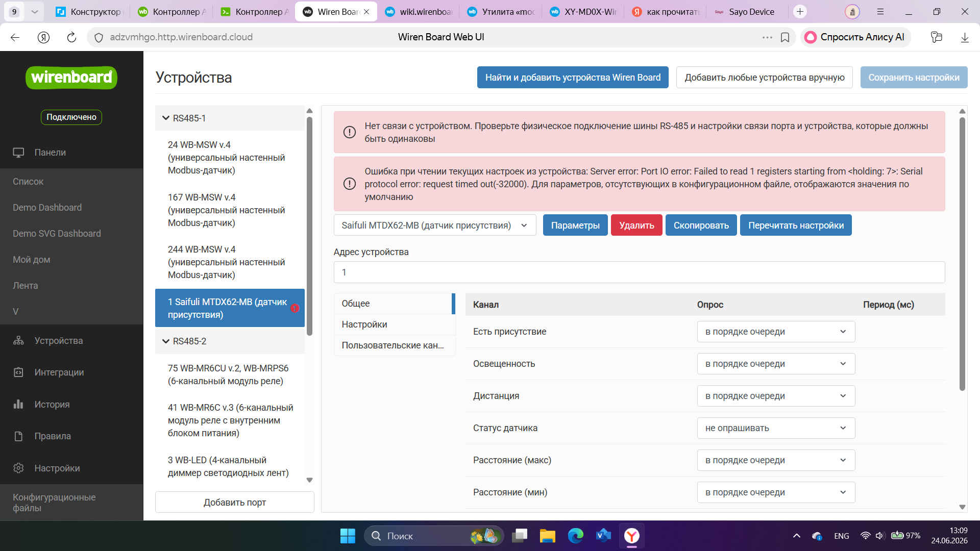Click Сохранить настройки button

[914, 78]
